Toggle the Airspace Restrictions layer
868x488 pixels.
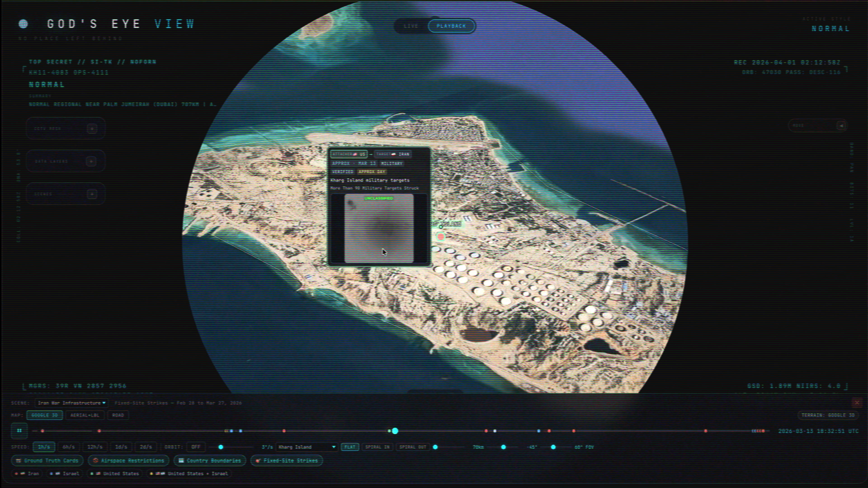point(128,460)
